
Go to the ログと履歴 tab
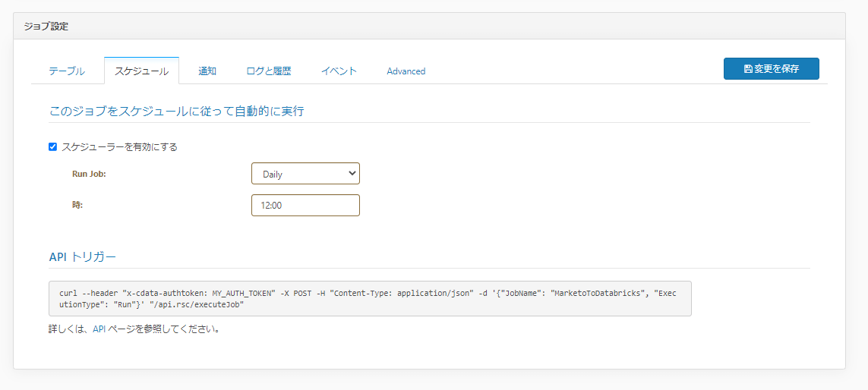point(269,71)
